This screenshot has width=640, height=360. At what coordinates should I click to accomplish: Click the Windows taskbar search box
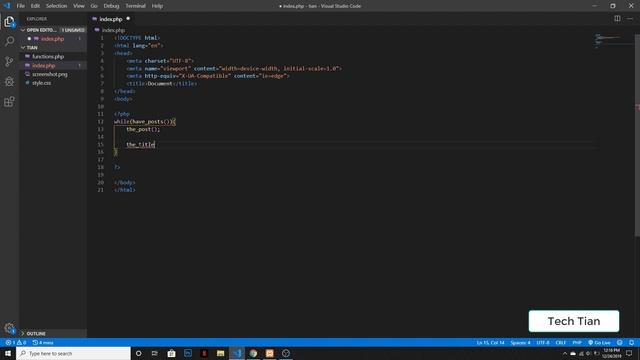click(x=73, y=353)
